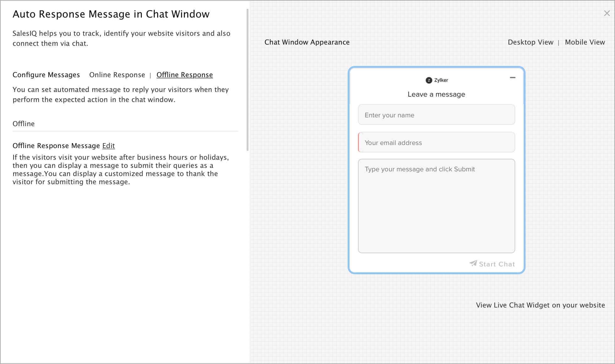The height and width of the screenshot is (364, 615).
Task: Edit the Offline Response Message
Action: pos(109,146)
